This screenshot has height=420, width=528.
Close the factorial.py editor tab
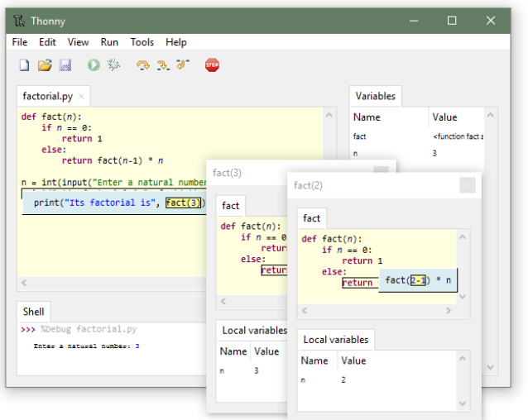click(81, 96)
